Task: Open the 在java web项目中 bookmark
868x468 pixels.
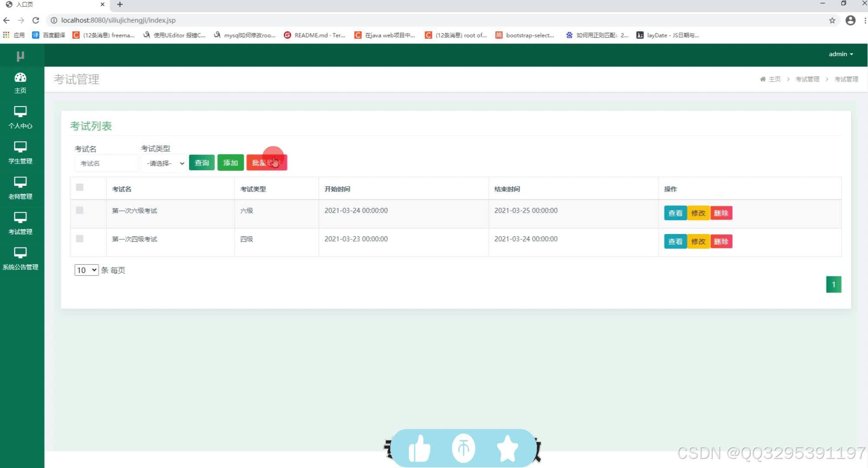Action: [385, 35]
